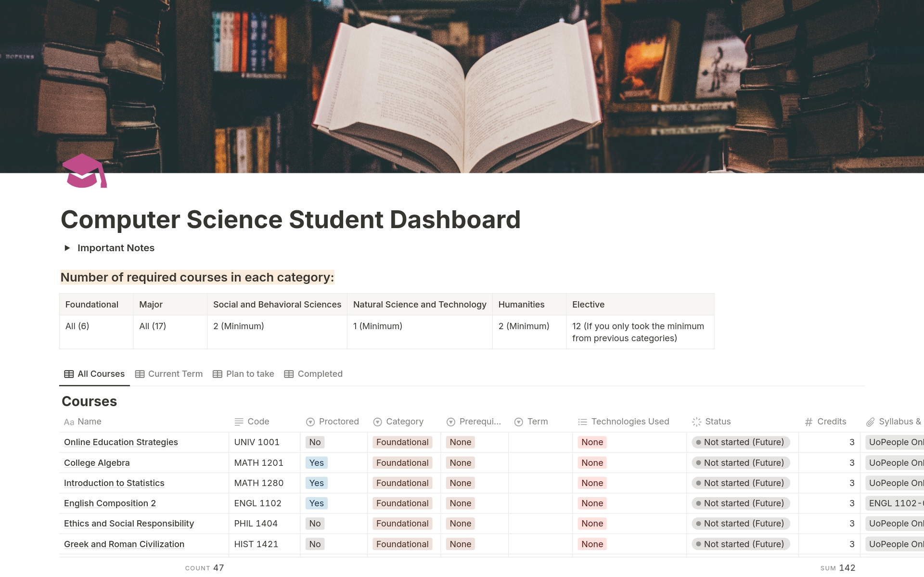
Task: Click the Code column header
Action: click(258, 422)
